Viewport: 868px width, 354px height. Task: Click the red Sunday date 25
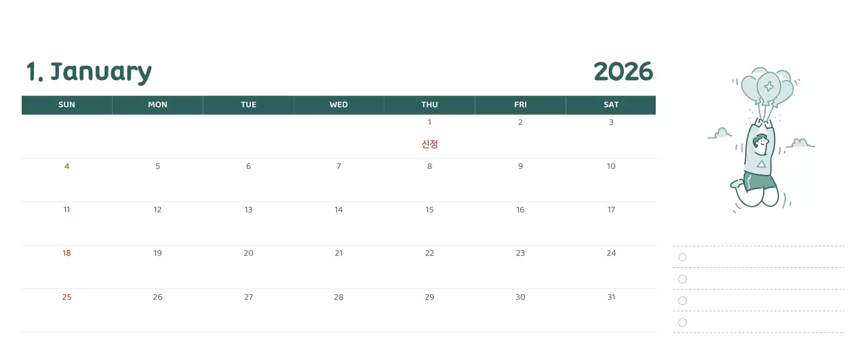pyautogui.click(x=66, y=297)
